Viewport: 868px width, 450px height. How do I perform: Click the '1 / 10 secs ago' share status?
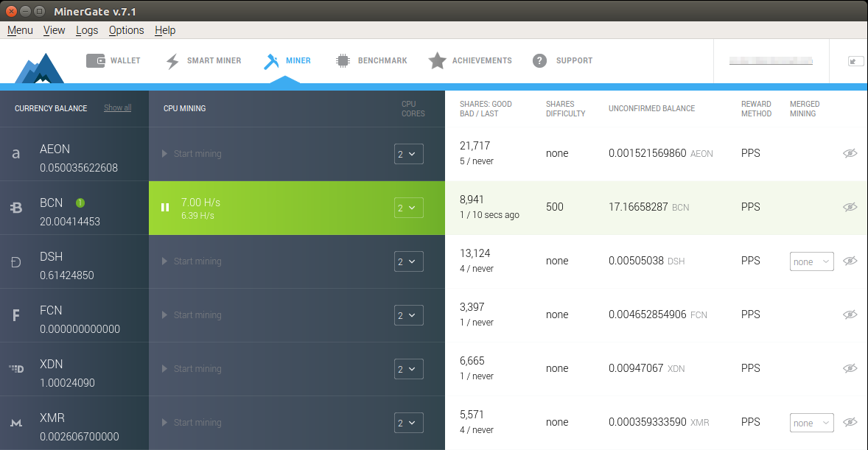[x=489, y=215]
